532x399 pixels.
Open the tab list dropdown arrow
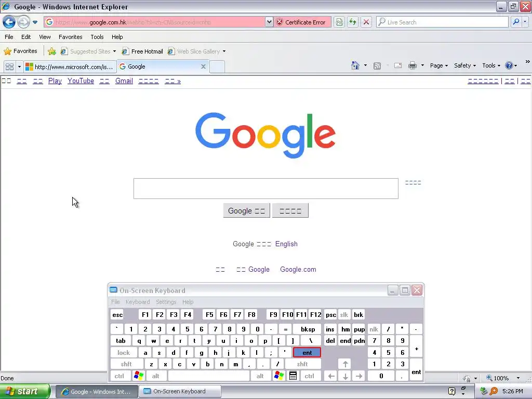(19, 66)
